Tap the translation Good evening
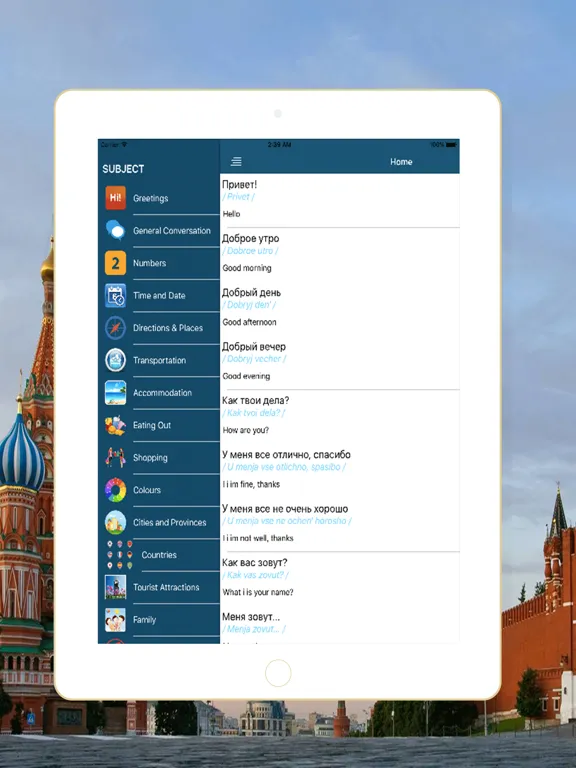Screen dimensions: 576x768 (246, 376)
